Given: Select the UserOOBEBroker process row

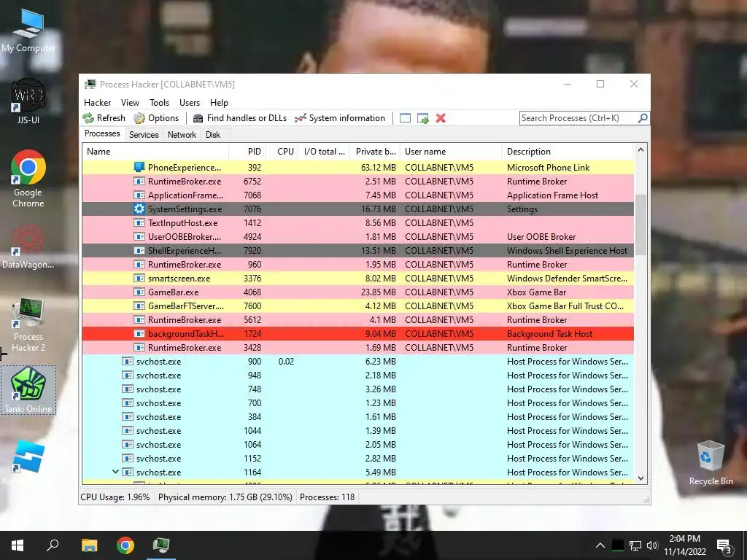Looking at the screenshot, I should [357, 237].
